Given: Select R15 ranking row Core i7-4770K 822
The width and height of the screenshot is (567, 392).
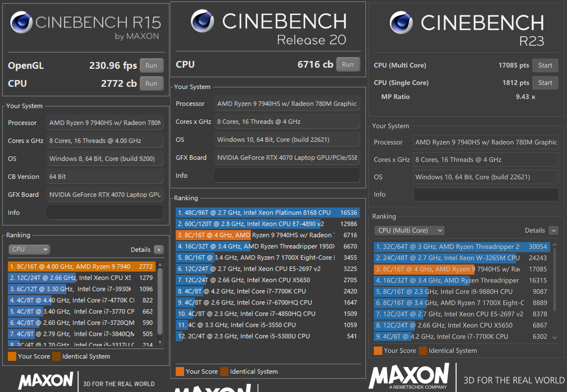Looking at the screenshot, I should click(82, 300).
